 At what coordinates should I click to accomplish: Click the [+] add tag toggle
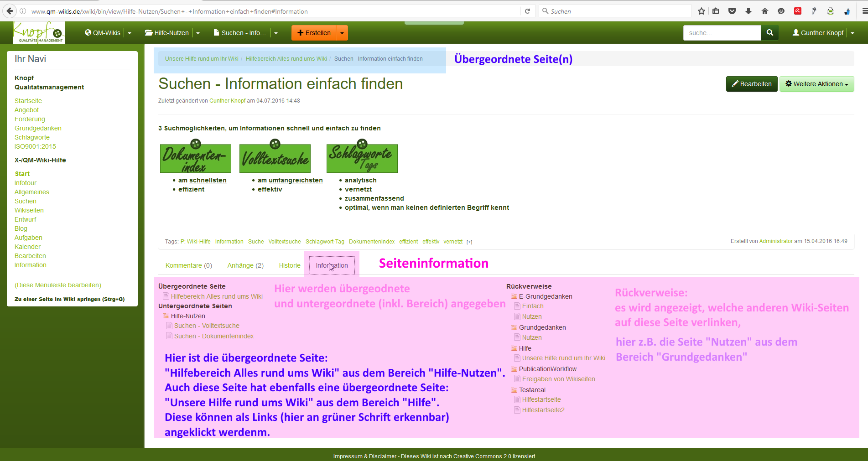pos(469,242)
